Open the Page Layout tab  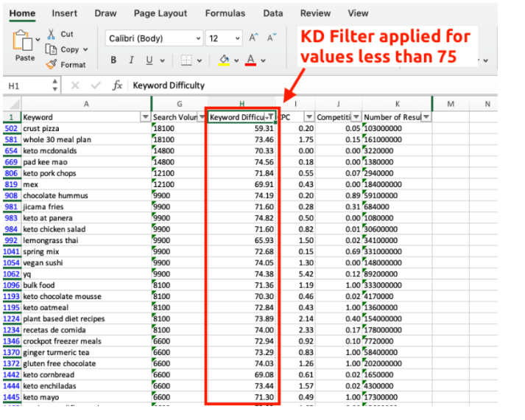(161, 13)
